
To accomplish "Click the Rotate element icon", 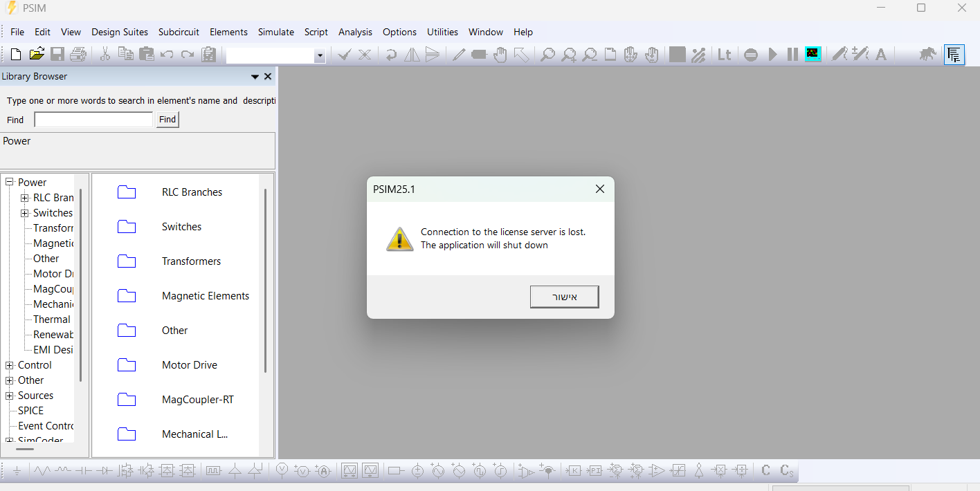I will (391, 54).
